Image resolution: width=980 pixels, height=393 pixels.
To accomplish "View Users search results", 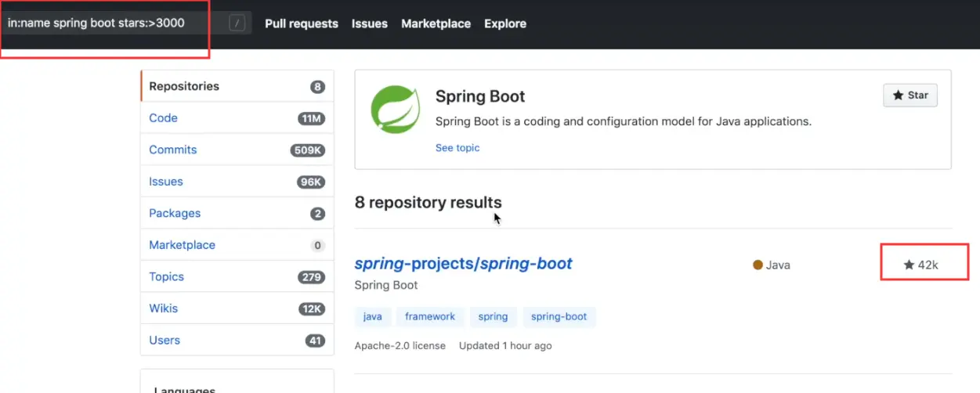I will pyautogui.click(x=165, y=340).
